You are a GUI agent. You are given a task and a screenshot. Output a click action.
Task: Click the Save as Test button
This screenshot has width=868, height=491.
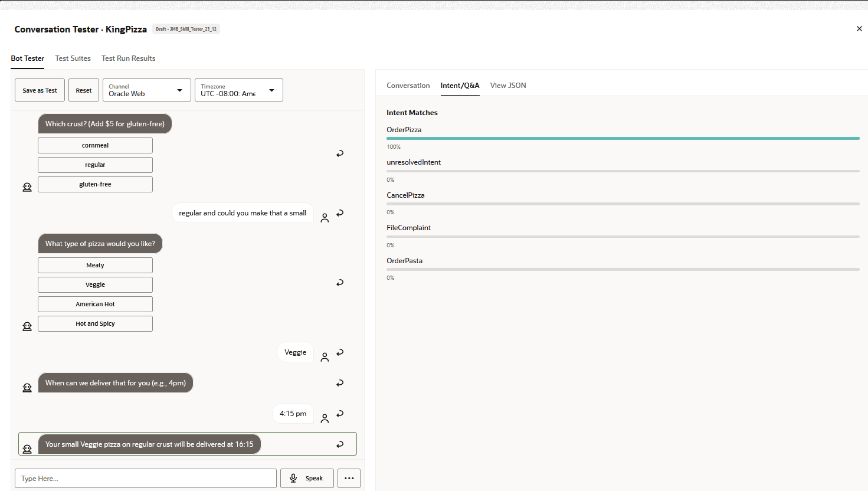40,90
